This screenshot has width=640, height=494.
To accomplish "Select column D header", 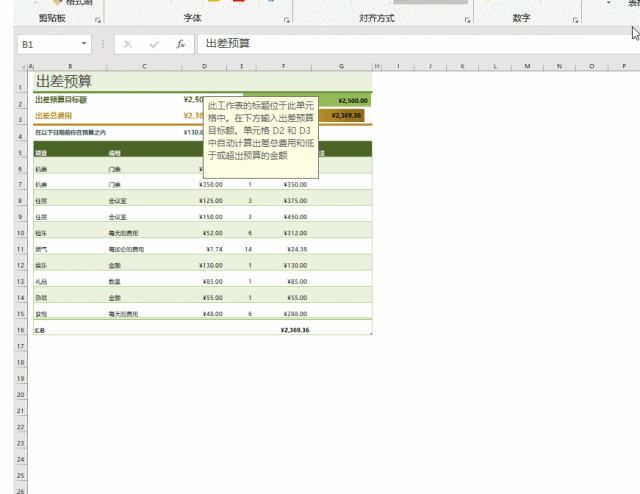I will 204,67.
